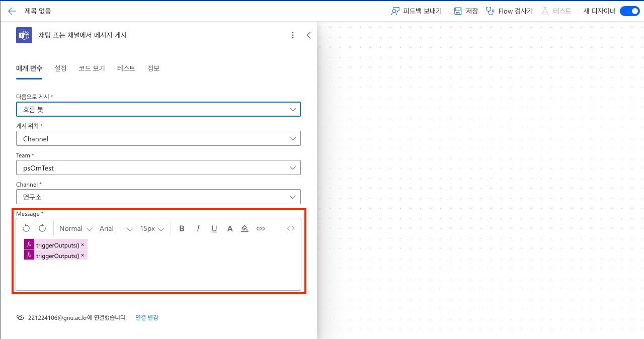Expand the Team dropdown showing psOmTest
Viewport: 644px width, 339px height.
158,168
